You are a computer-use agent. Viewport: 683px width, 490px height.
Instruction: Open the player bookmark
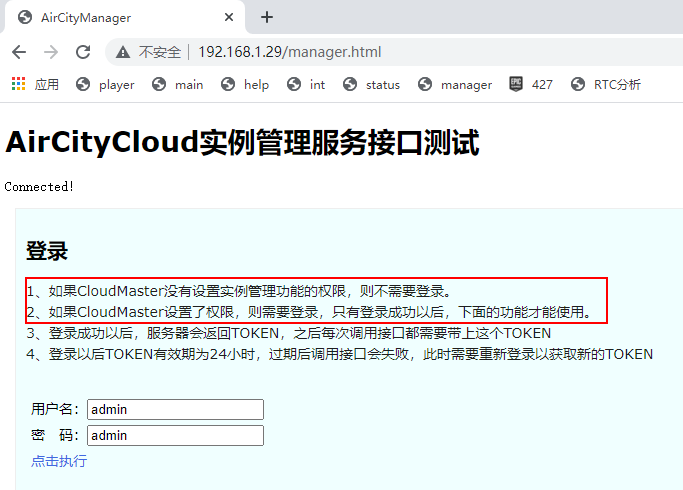pyautogui.click(x=106, y=85)
